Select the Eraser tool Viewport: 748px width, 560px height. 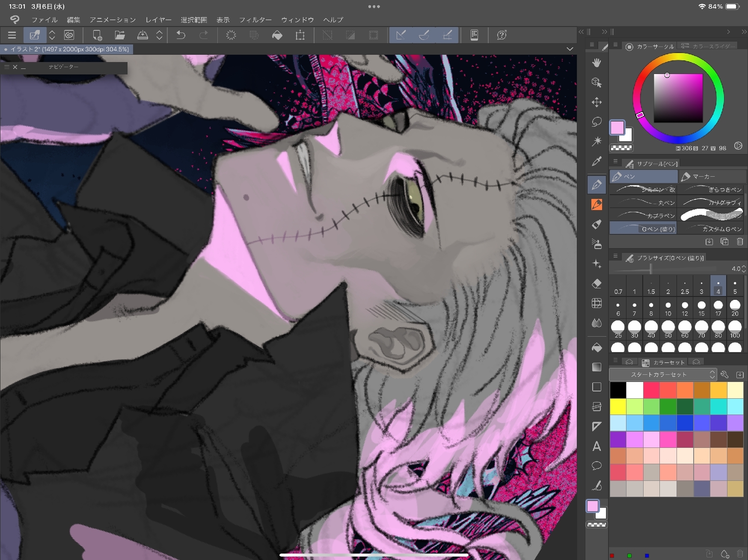coord(597,284)
